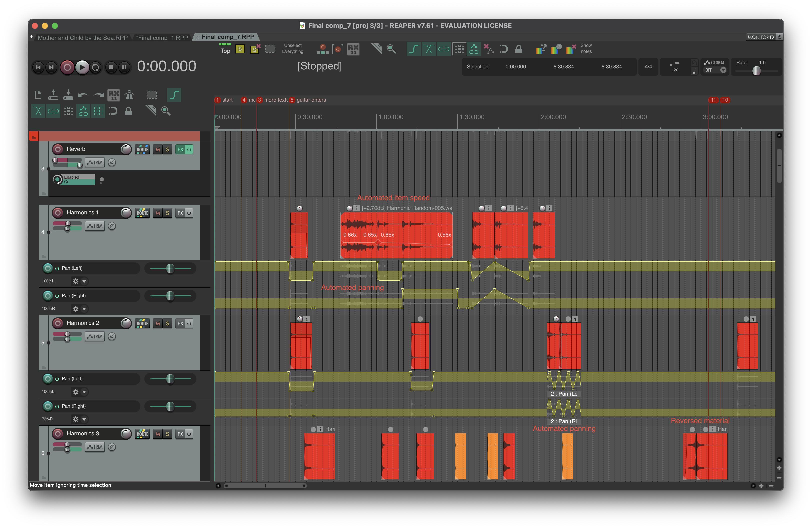Toggle item grouping link icon in left toolbar
Screen dimensions: 812x528
coord(53,111)
